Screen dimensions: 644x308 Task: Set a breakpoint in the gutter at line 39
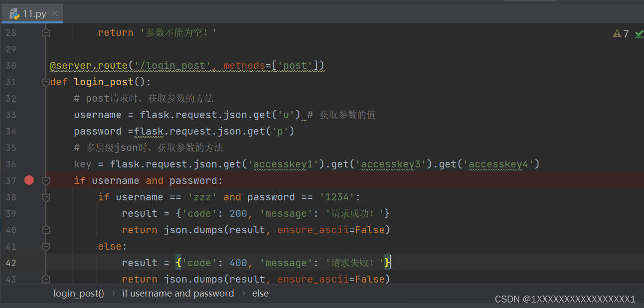29,213
